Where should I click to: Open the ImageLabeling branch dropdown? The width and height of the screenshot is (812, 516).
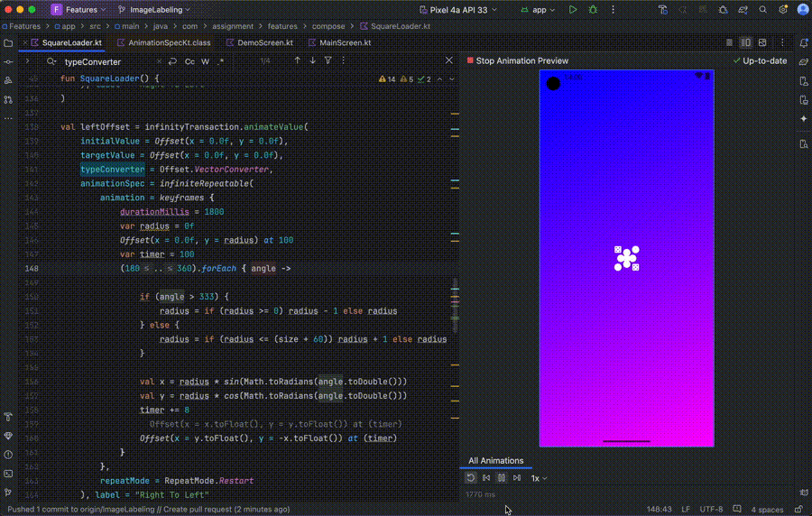pyautogui.click(x=154, y=9)
